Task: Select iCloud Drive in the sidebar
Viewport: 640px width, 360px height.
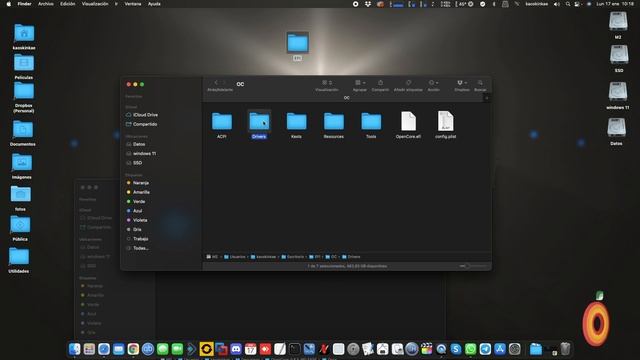Action: 142,115
